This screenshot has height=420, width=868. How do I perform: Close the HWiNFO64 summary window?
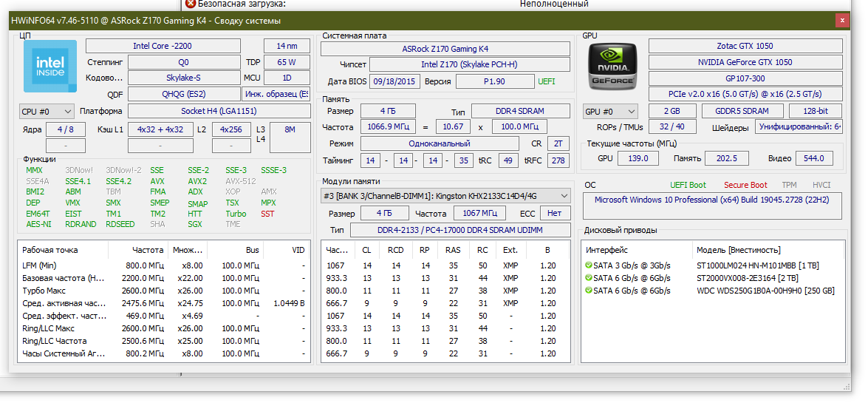point(842,21)
